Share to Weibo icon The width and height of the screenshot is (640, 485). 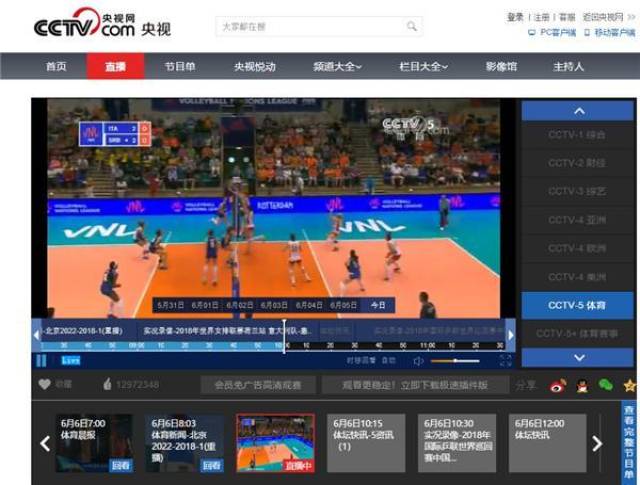point(558,385)
